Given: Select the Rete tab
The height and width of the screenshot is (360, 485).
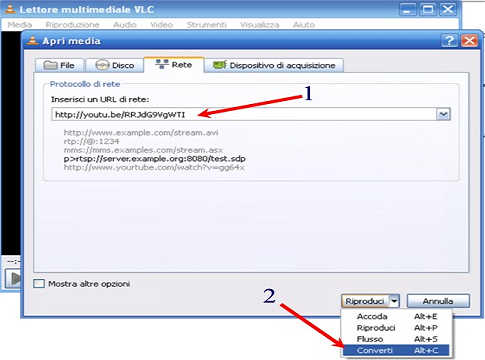Looking at the screenshot, I should (x=174, y=64).
